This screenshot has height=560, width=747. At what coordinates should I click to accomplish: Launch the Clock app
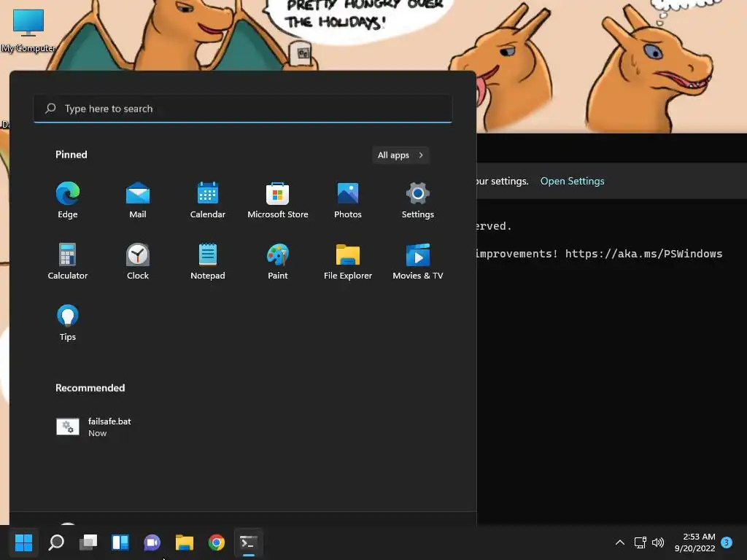point(138,261)
